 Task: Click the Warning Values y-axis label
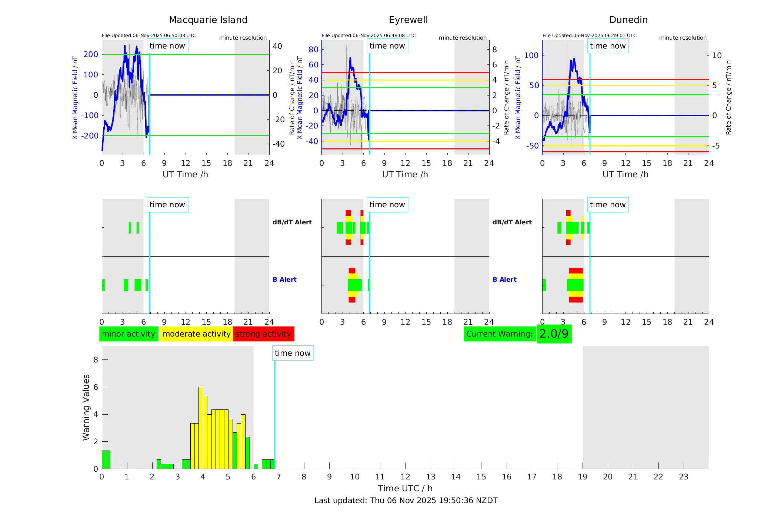(x=86, y=407)
